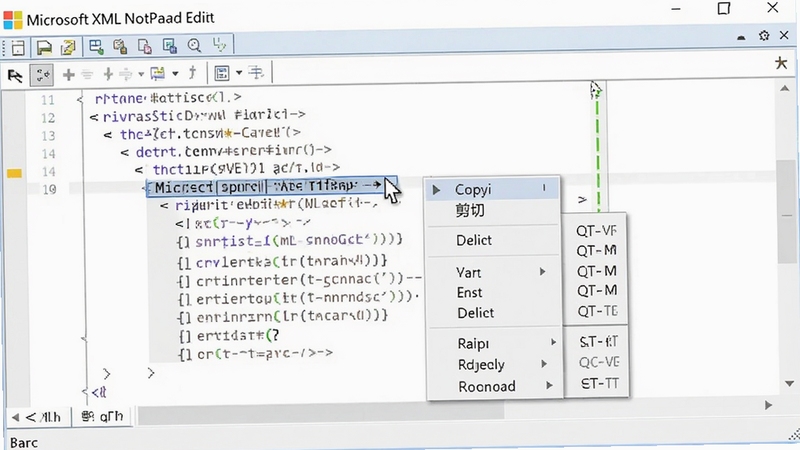
Task: Click the green checkmark validate icon
Action: tap(219, 45)
